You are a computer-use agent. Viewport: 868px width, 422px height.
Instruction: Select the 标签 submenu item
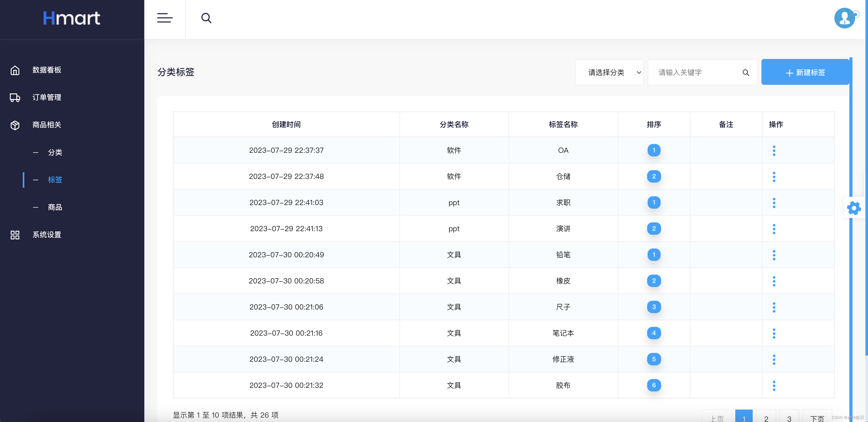[55, 180]
